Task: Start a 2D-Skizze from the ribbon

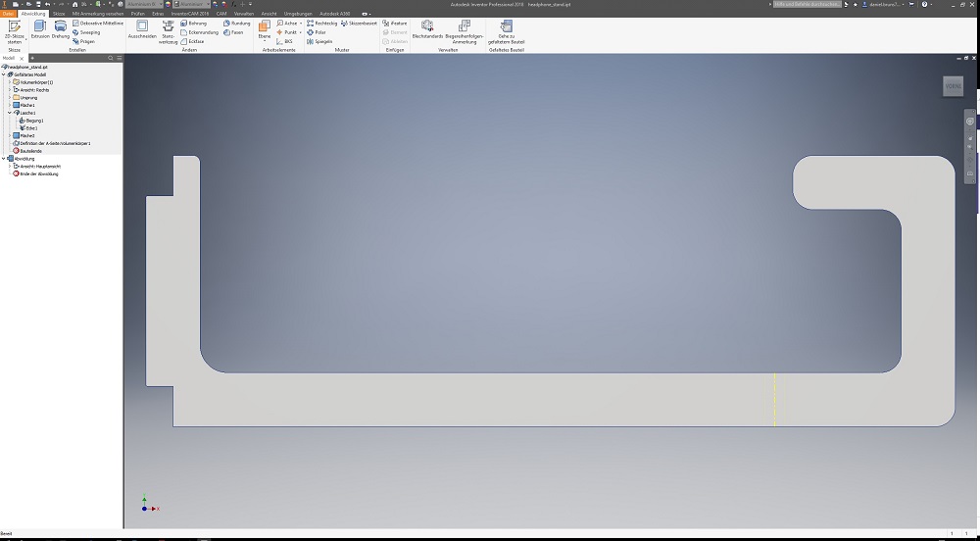Action: [14, 31]
